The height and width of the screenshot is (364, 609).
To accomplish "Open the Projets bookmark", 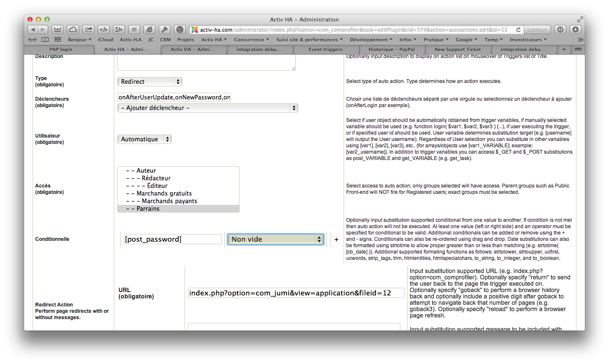I will click(185, 40).
